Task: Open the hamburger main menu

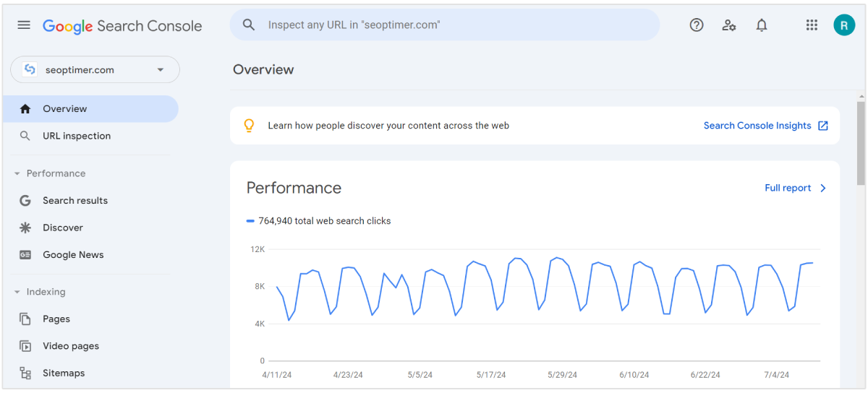Action: (x=24, y=25)
